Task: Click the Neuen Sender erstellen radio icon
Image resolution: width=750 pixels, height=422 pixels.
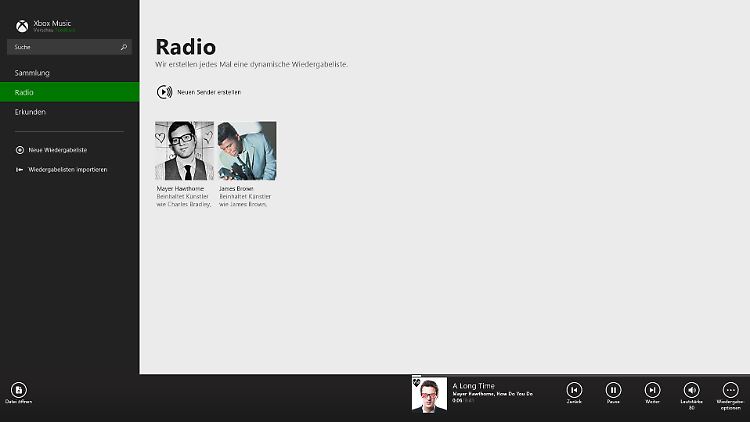Action: (164, 92)
